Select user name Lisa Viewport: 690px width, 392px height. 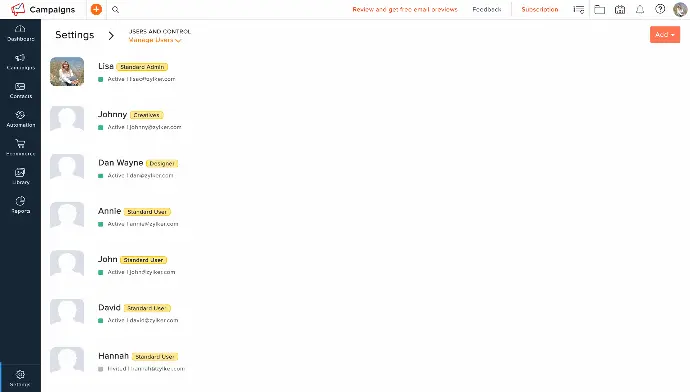click(106, 66)
